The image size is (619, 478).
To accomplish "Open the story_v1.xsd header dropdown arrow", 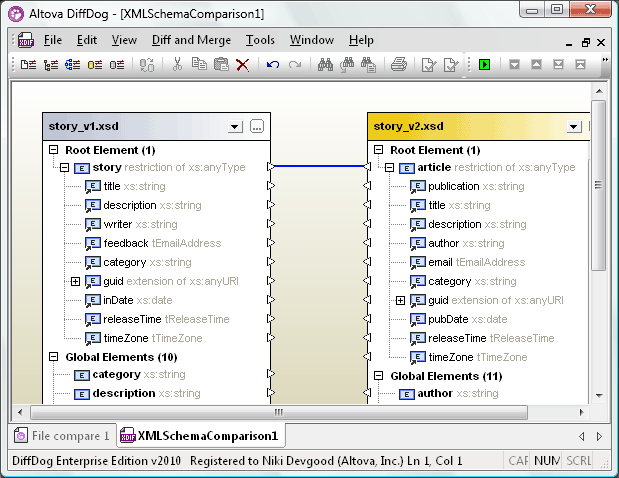I will [235, 127].
